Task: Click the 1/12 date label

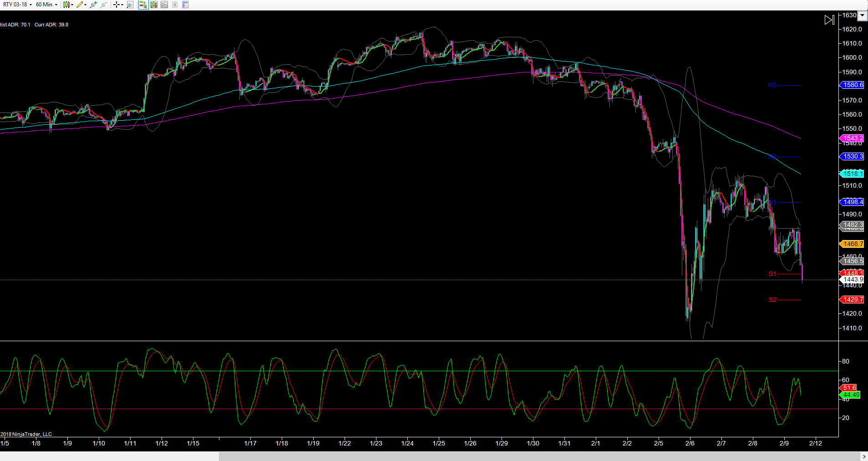Action: click(x=162, y=443)
